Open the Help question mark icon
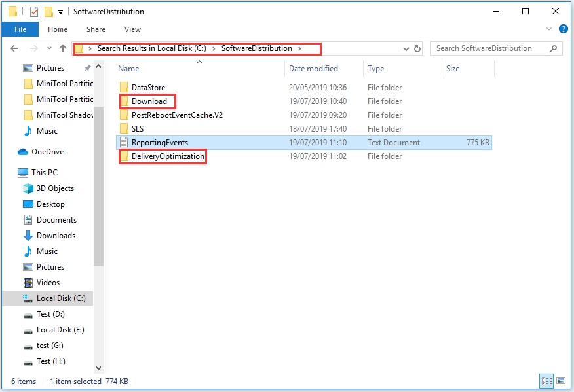The width and height of the screenshot is (574, 392). click(564, 29)
